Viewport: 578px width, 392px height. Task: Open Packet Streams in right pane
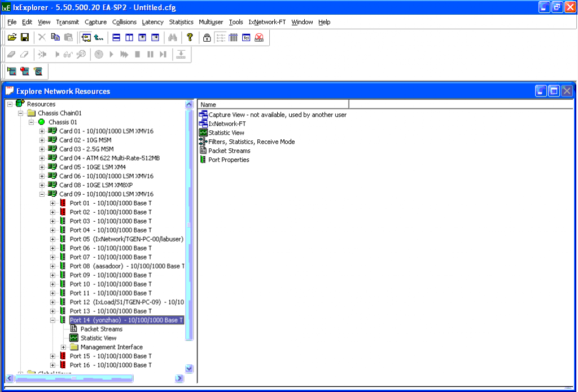tap(229, 151)
